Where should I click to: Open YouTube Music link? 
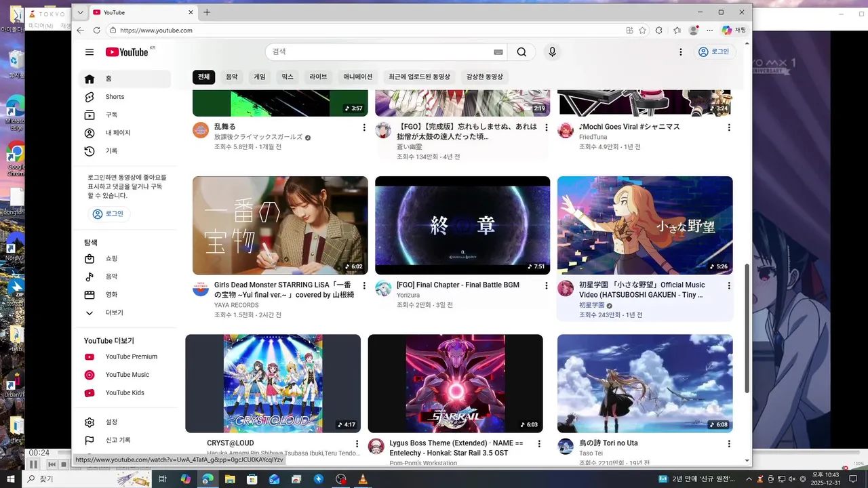click(125, 375)
